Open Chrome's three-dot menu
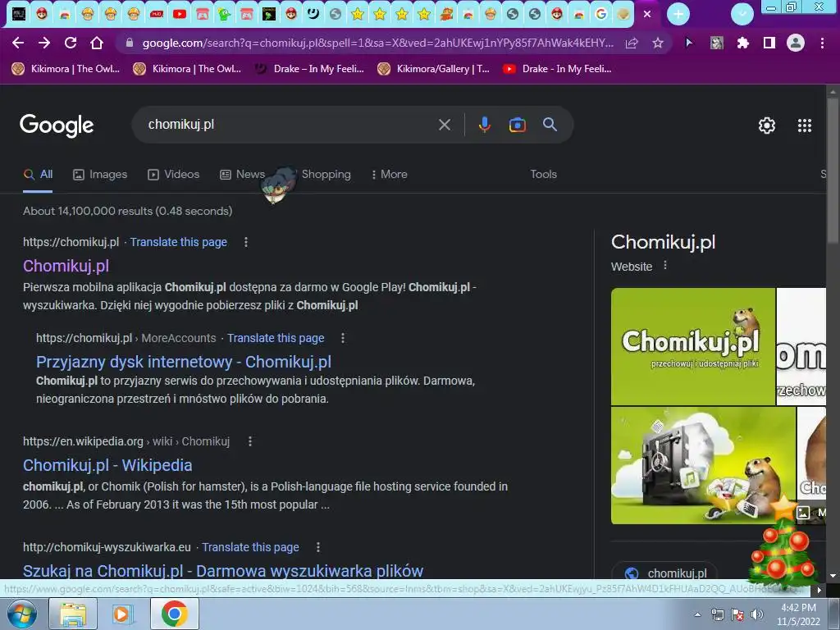This screenshot has width=840, height=630. pyautogui.click(x=822, y=43)
